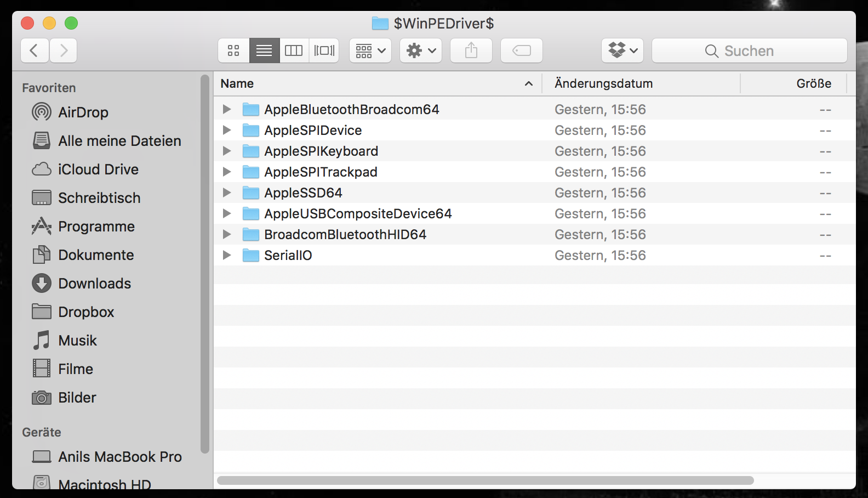868x498 pixels.
Task: Click the Programme applications icon
Action: pyautogui.click(x=42, y=226)
